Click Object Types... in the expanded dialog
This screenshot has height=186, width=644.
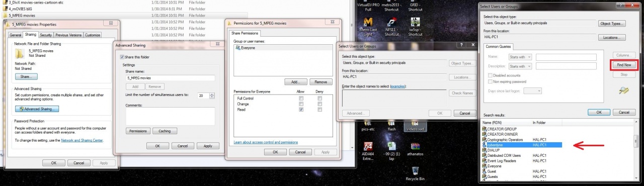(612, 24)
